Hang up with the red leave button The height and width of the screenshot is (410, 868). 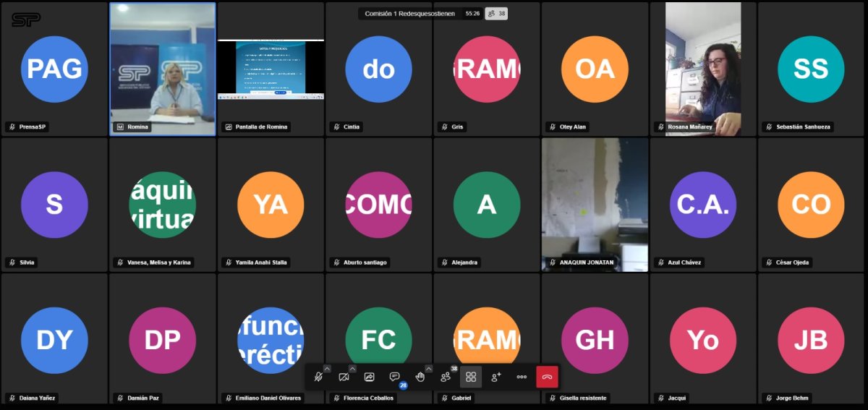pyautogui.click(x=547, y=377)
